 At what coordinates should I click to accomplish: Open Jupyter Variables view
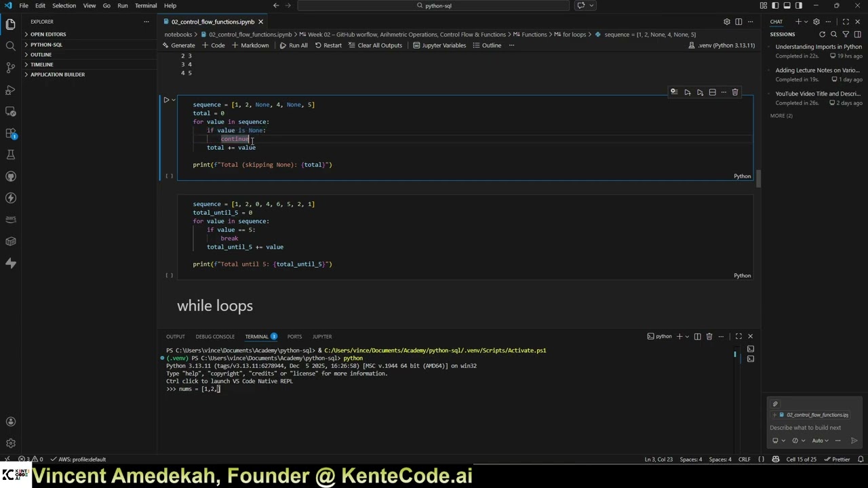[439, 45]
